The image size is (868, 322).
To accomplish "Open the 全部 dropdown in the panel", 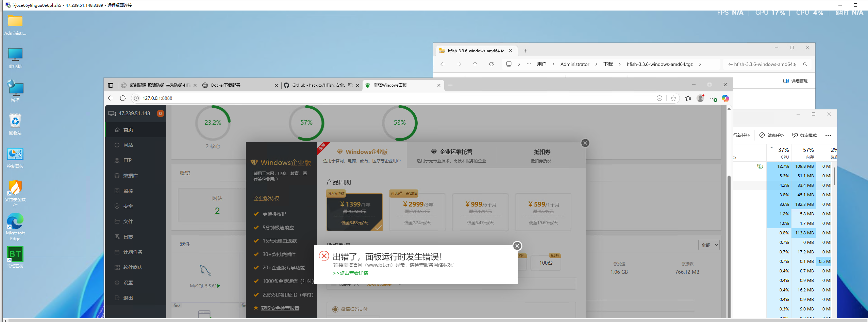I will tap(708, 245).
